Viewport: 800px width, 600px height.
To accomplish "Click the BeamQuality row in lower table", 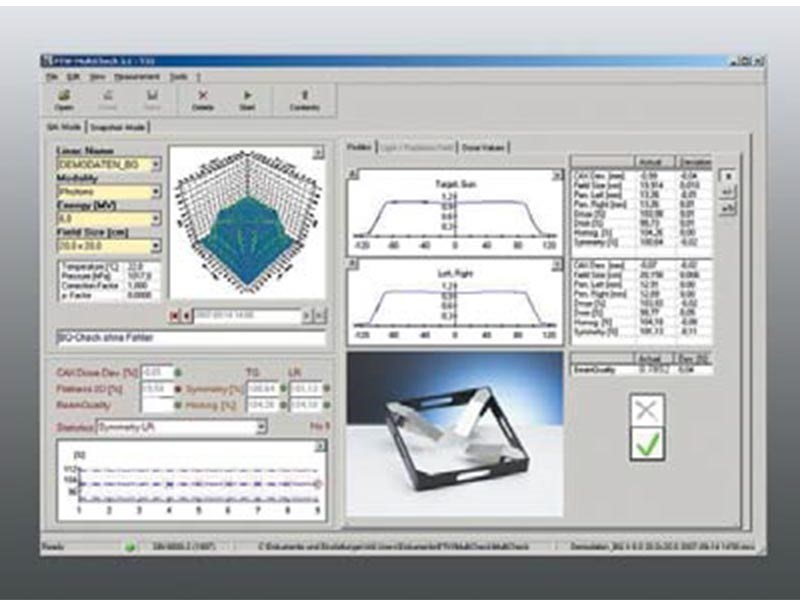I will coord(642,370).
